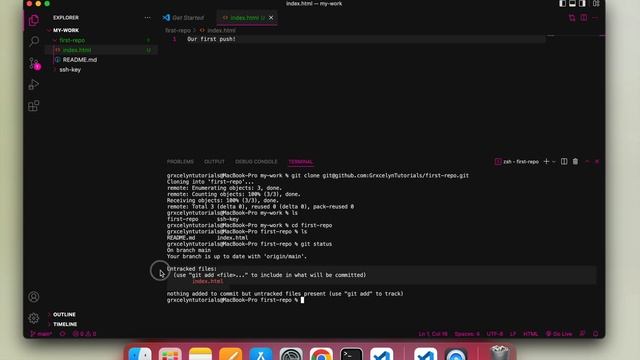Switch to the Get Started tab
640x360 pixels.
183,18
